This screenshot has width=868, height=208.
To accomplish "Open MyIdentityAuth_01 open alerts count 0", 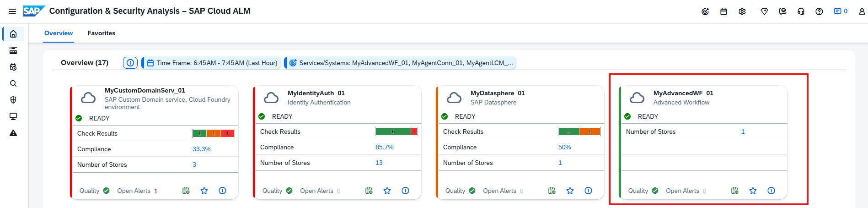I will [x=338, y=191].
